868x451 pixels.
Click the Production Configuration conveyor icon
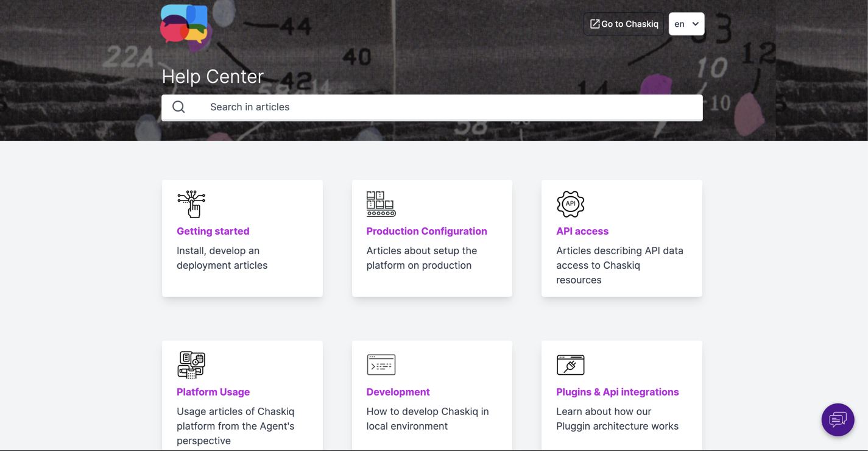pos(381,204)
